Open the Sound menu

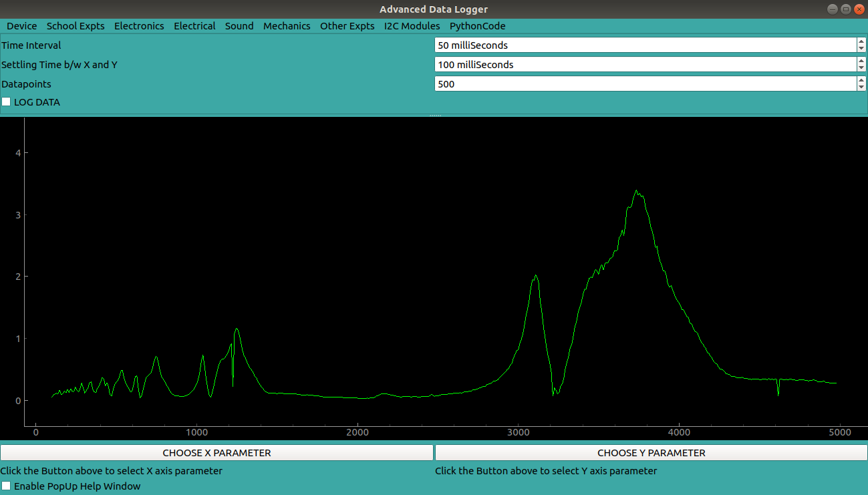239,26
